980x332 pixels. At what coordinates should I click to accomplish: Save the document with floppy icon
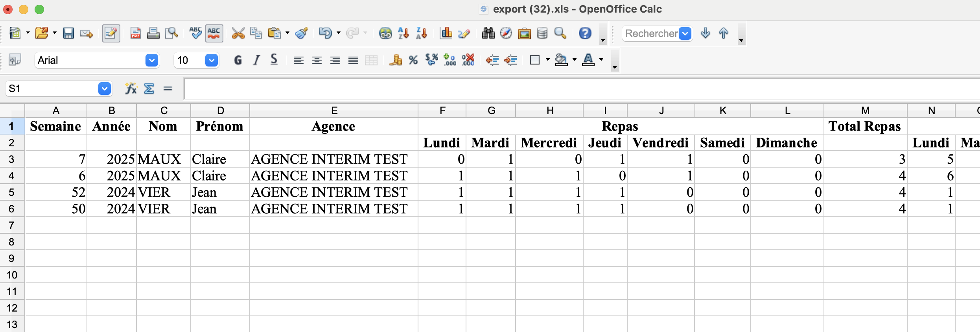(68, 33)
